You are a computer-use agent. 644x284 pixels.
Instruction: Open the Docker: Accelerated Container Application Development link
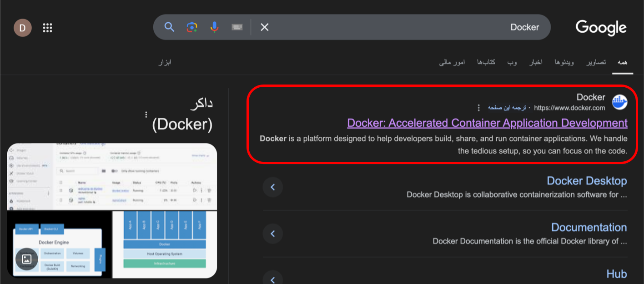tap(487, 123)
